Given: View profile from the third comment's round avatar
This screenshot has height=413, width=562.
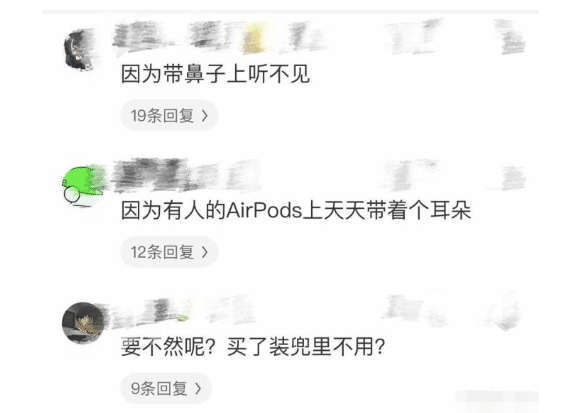Looking at the screenshot, I should click(x=83, y=323).
